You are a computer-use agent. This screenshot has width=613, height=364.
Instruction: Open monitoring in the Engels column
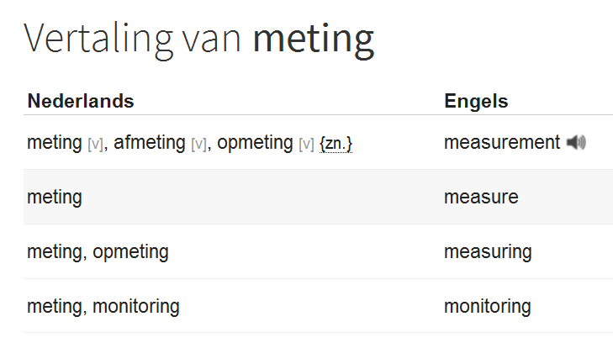click(x=487, y=306)
